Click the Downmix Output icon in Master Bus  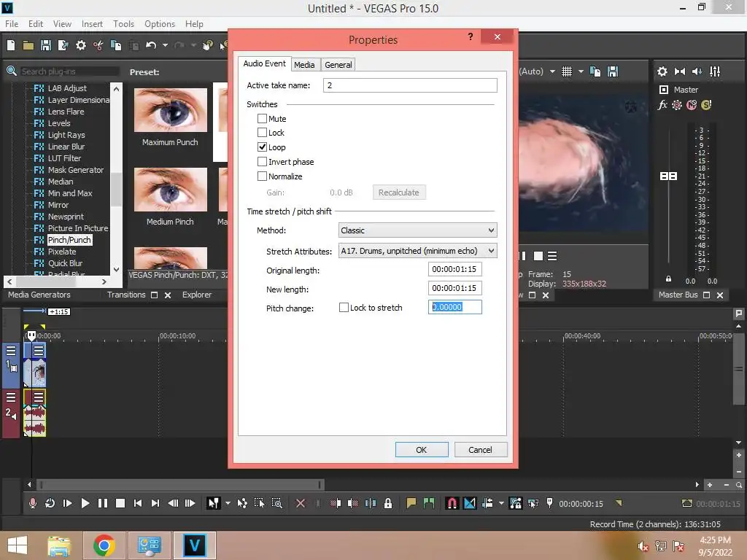[680, 71]
